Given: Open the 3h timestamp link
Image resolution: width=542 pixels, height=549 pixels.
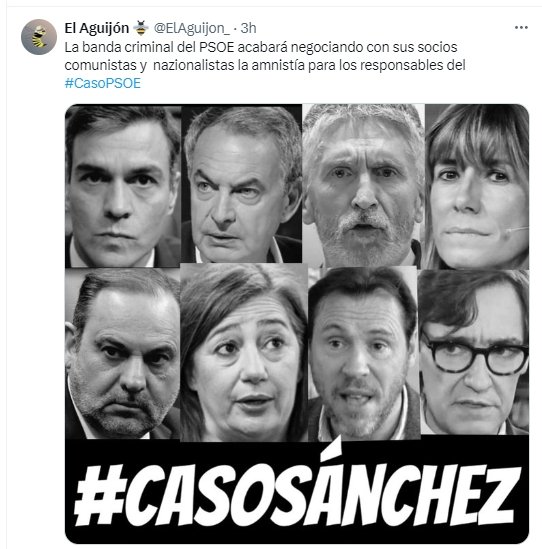Looking at the screenshot, I should 248,28.
